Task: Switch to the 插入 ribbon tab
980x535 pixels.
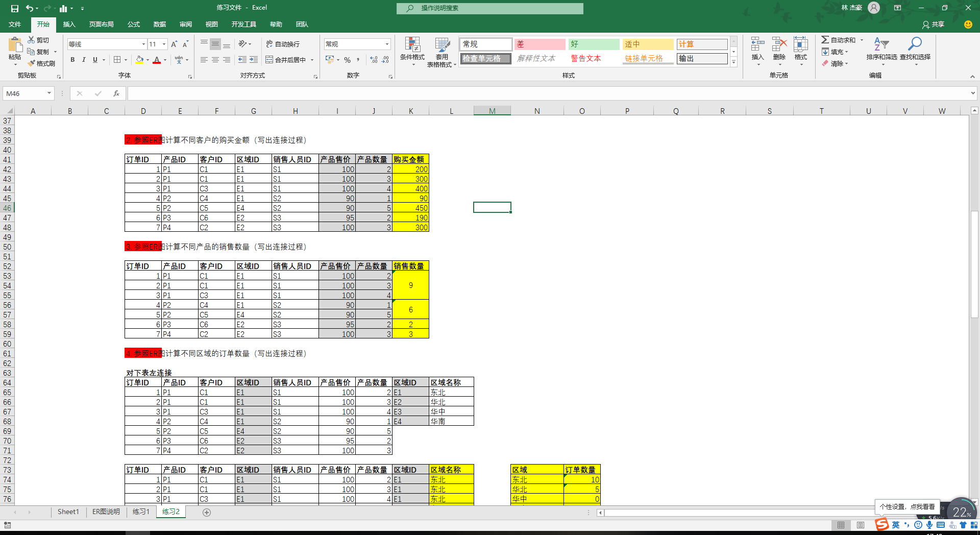Action: click(69, 25)
